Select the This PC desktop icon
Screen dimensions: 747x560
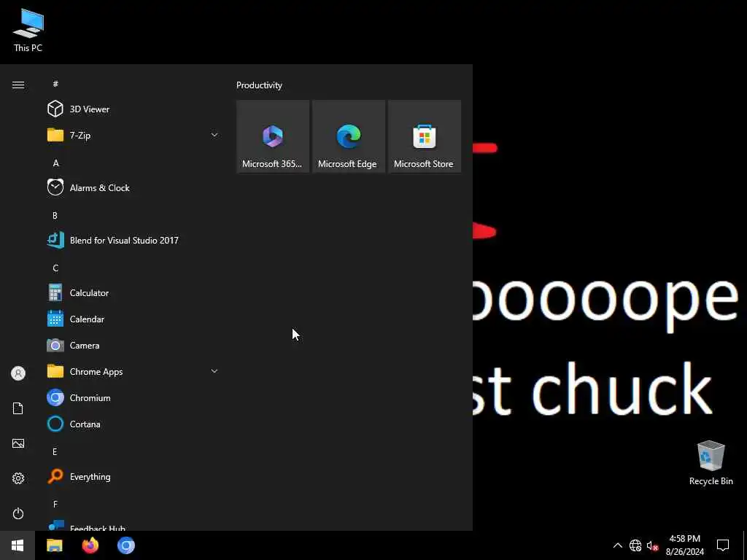[28, 29]
